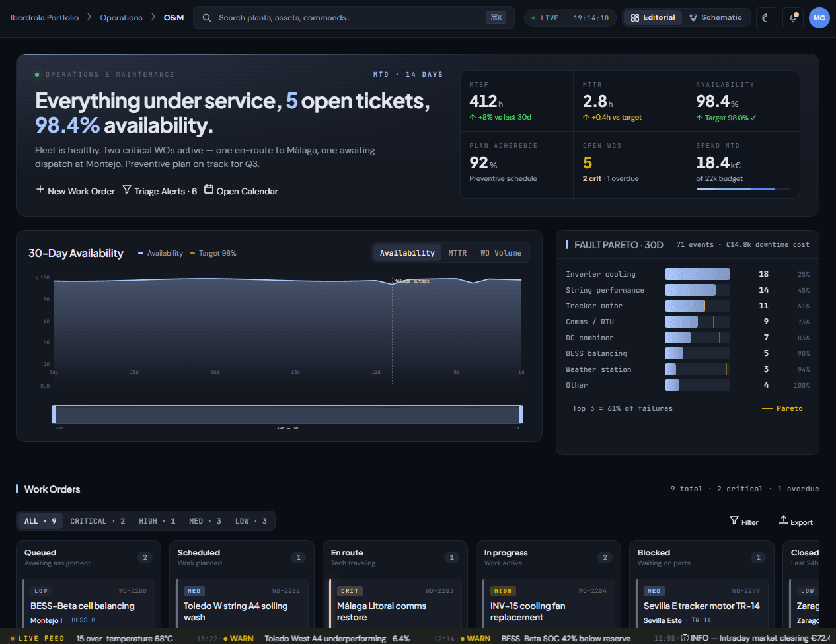Click the Comms / RTU Pareto row

tap(687, 322)
